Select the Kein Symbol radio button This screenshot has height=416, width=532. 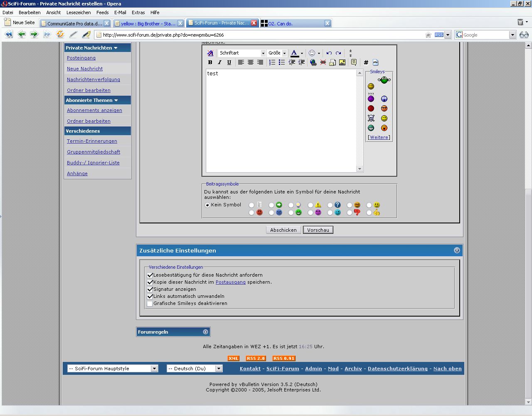[207, 205]
